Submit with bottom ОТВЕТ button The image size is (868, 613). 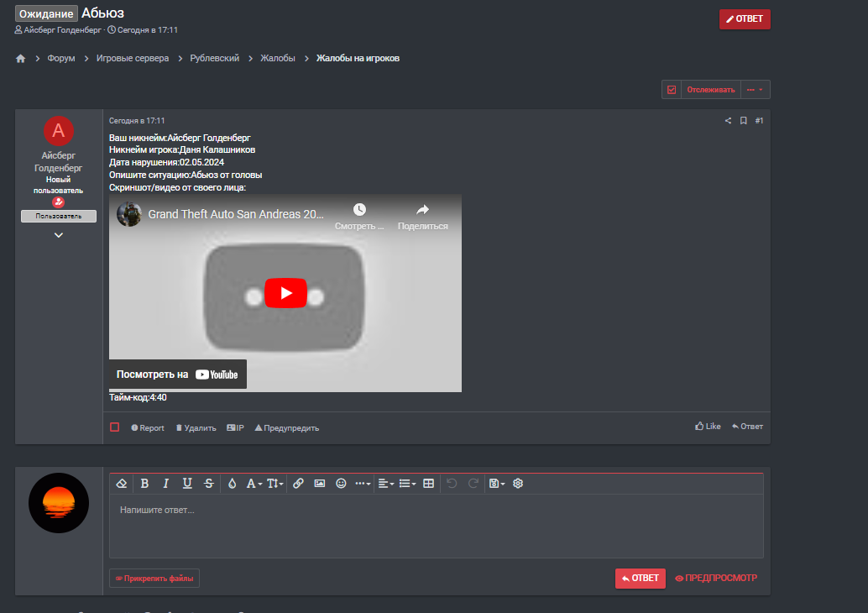tap(641, 578)
